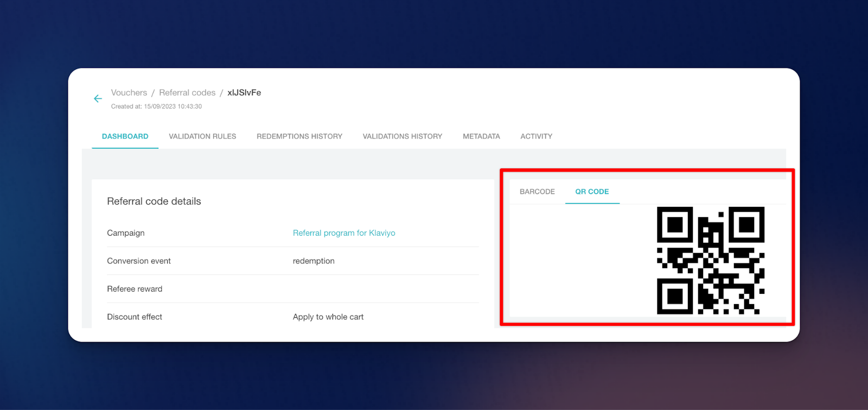The width and height of the screenshot is (868, 410).
Task: Switch to Metadata tab
Action: click(x=481, y=136)
